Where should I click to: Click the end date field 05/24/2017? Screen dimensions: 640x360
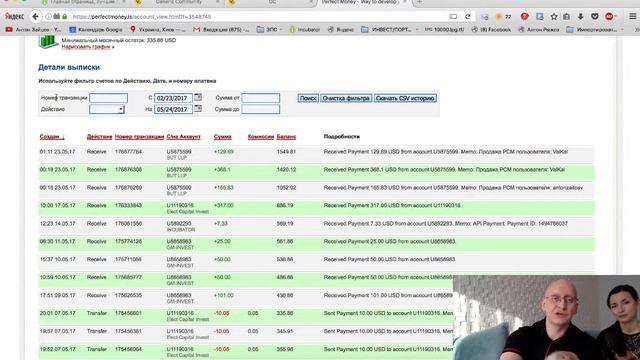coord(173,109)
